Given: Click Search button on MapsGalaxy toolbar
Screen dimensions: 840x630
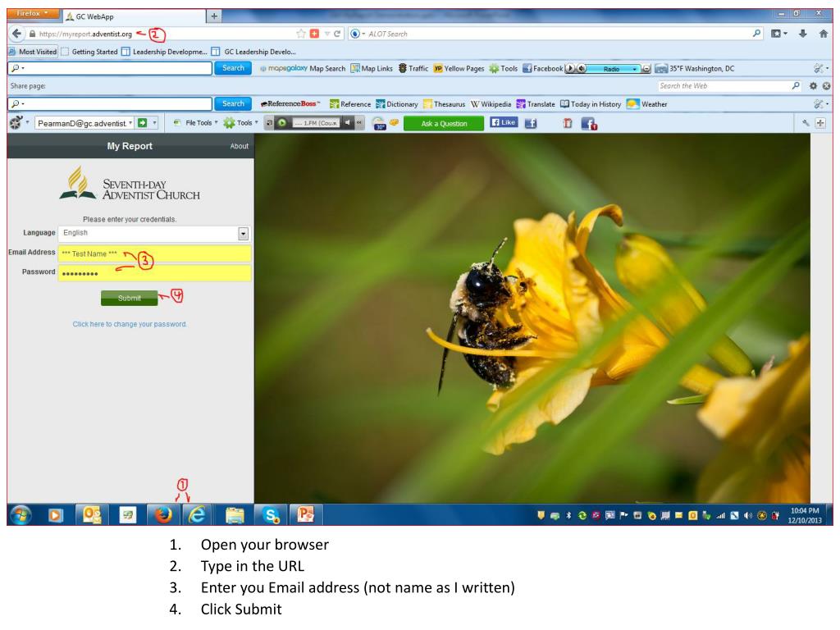Looking at the screenshot, I should [233, 68].
